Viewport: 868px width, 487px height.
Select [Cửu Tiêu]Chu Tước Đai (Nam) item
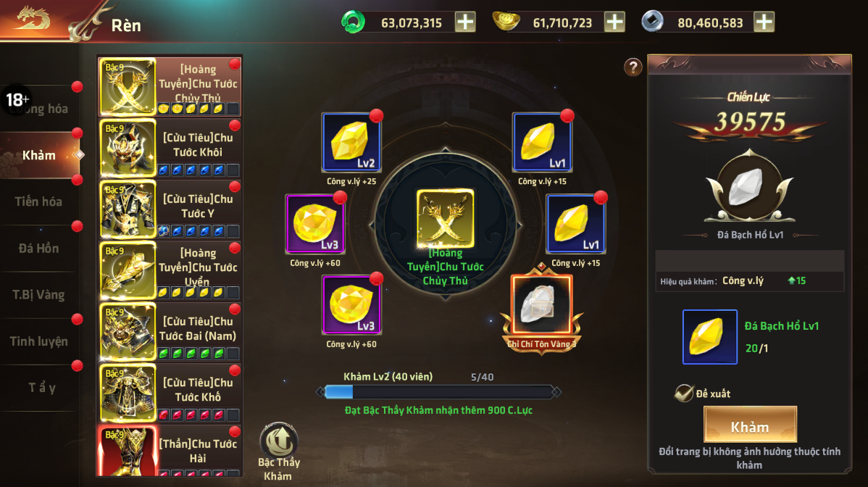[x=170, y=331]
